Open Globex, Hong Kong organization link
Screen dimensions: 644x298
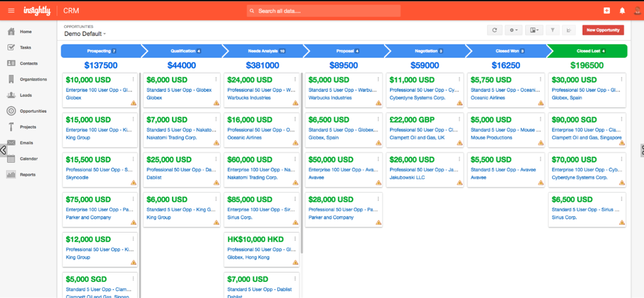click(x=249, y=257)
